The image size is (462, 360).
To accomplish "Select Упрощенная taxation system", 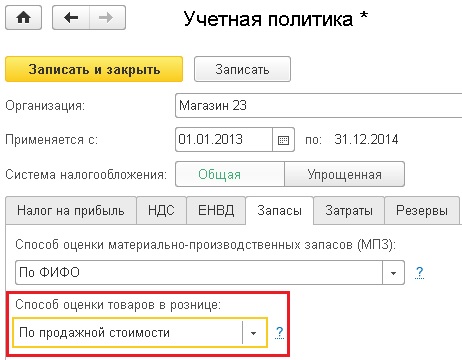I will 344,174.
